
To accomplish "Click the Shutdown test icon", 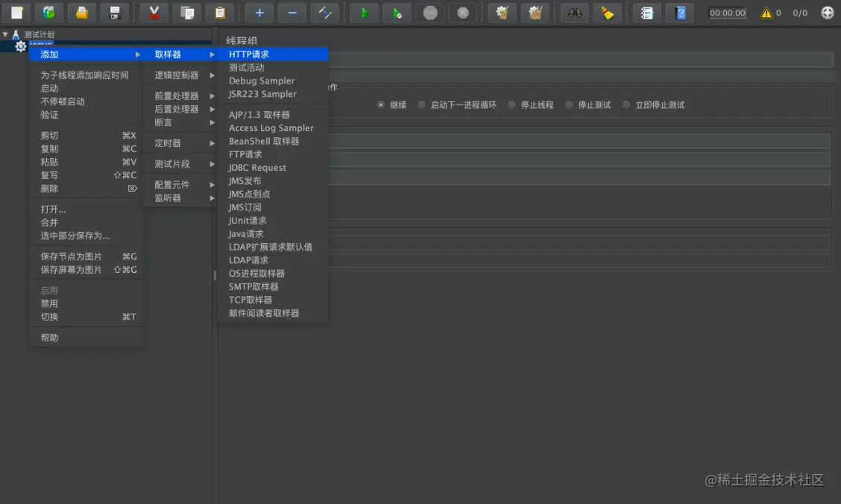I will [x=463, y=13].
